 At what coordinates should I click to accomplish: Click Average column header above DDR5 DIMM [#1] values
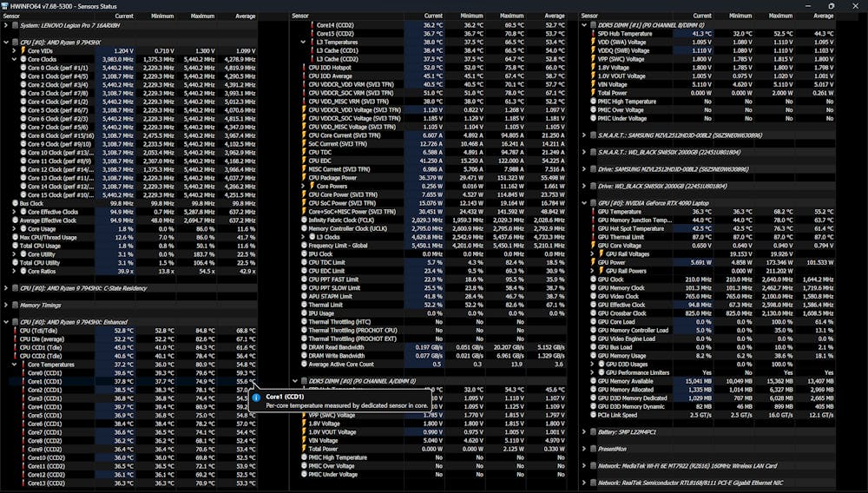tap(823, 16)
